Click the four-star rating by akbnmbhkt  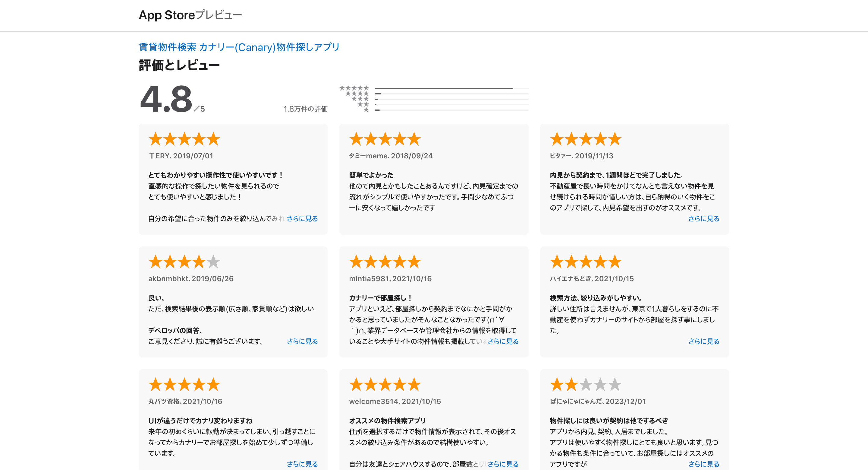(185, 262)
